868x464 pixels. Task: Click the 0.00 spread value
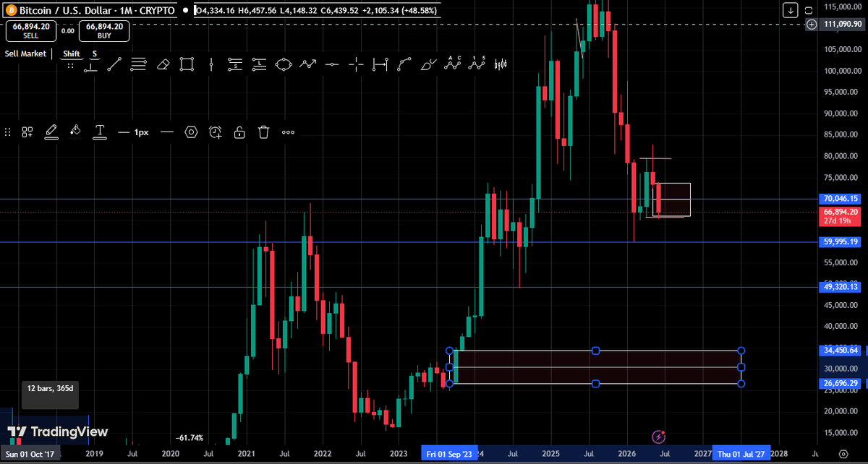67,31
